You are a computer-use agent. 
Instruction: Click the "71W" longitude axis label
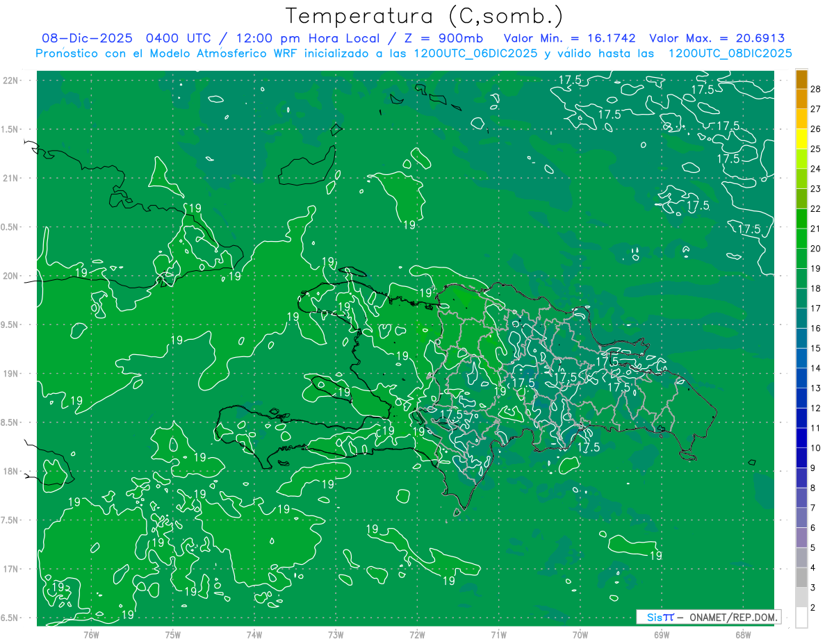pos(498,635)
